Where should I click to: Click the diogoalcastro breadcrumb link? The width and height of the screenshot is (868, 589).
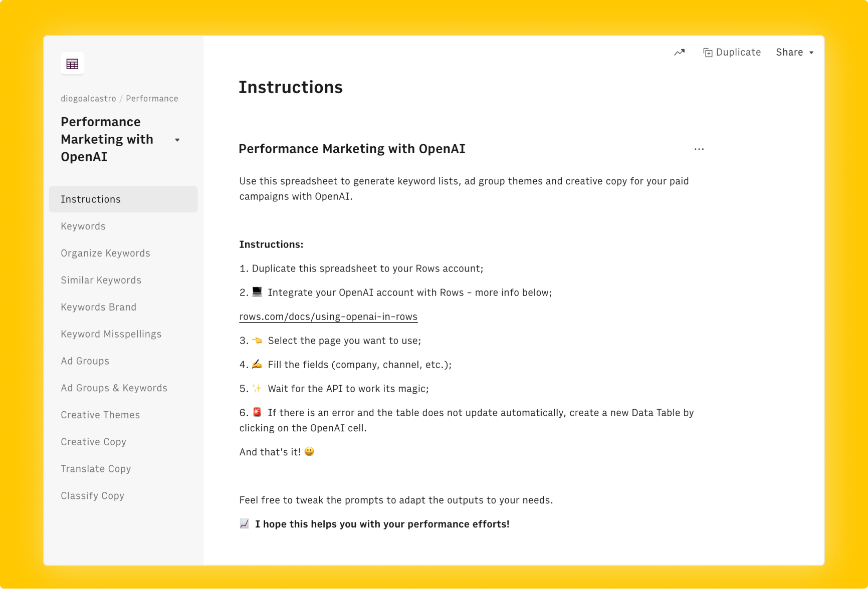(88, 99)
